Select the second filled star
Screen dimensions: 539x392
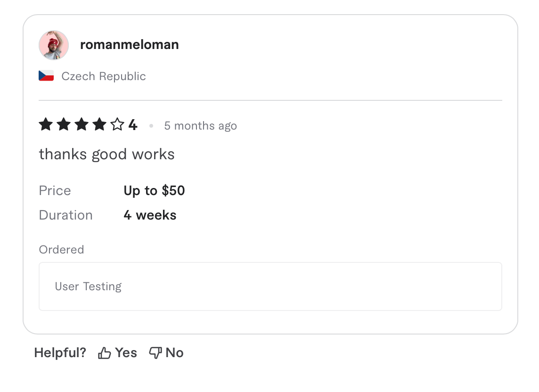[63, 124]
